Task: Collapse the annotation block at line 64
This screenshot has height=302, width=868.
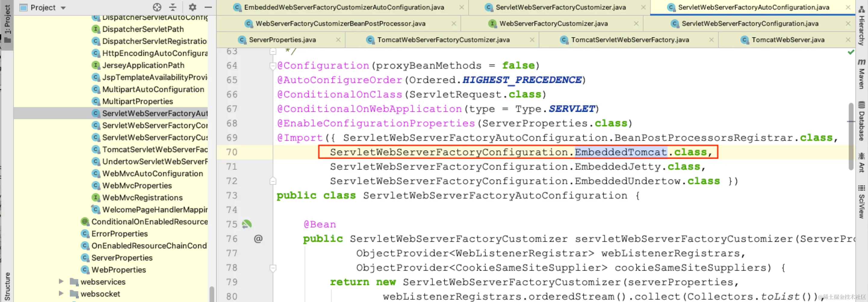Action: 273,66
